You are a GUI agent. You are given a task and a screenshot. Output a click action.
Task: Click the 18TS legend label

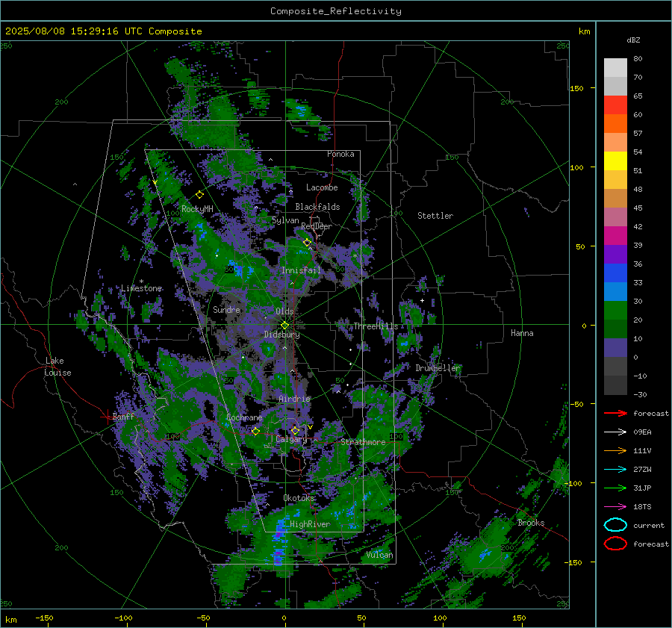coord(642,507)
